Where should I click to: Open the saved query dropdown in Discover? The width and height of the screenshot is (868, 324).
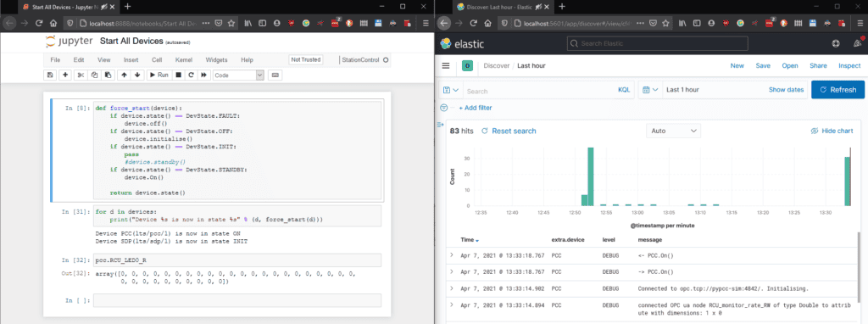pos(451,90)
